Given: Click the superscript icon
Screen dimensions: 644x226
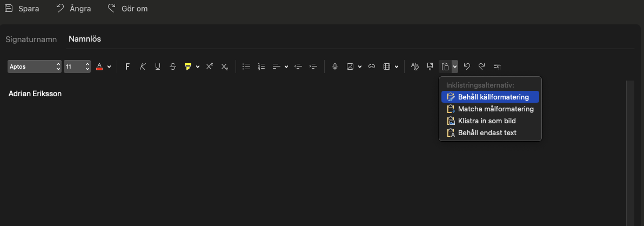Looking at the screenshot, I should (210, 67).
